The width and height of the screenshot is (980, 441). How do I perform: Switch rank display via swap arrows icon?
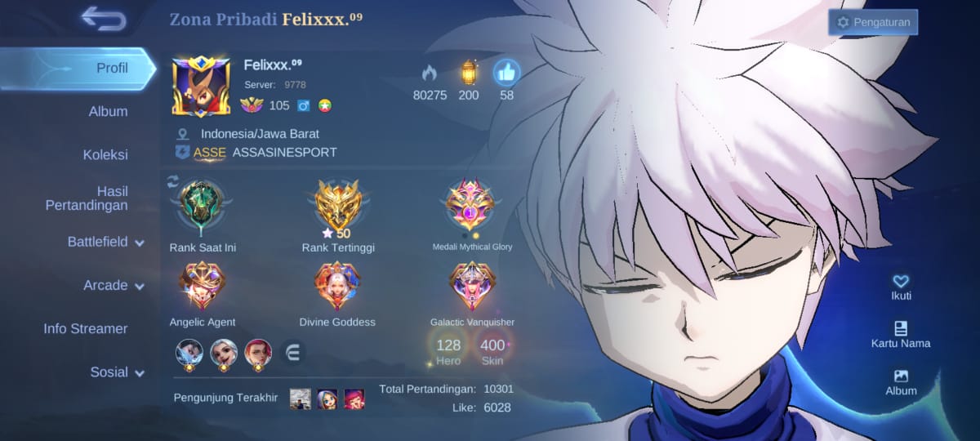173,181
